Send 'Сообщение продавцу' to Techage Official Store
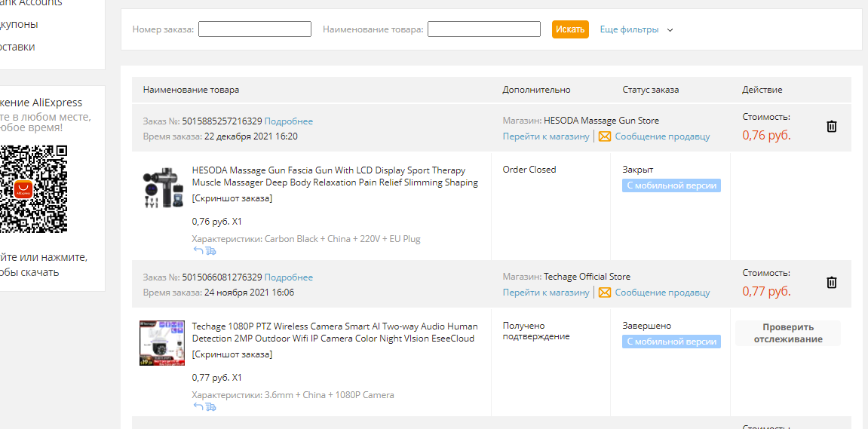 pos(662,293)
